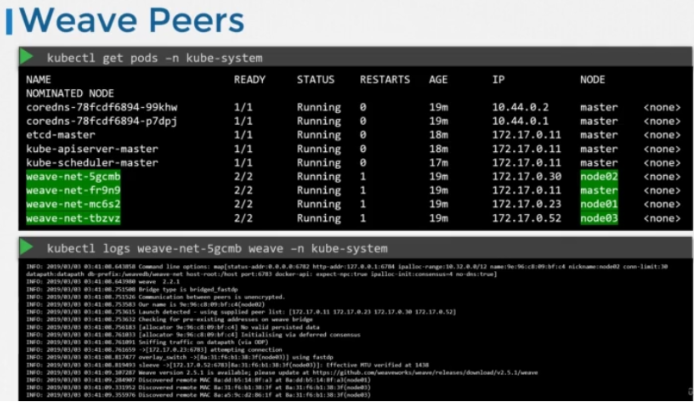The width and height of the screenshot is (694, 402).
Task: Click the 172.17.0.11 IP in etcd-master row
Action: pyautogui.click(x=527, y=135)
